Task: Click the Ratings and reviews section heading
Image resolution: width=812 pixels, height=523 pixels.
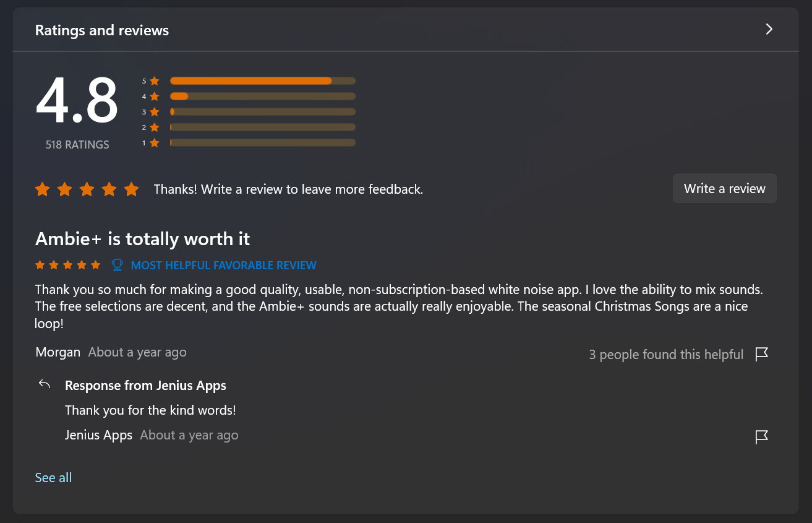Action: tap(102, 30)
